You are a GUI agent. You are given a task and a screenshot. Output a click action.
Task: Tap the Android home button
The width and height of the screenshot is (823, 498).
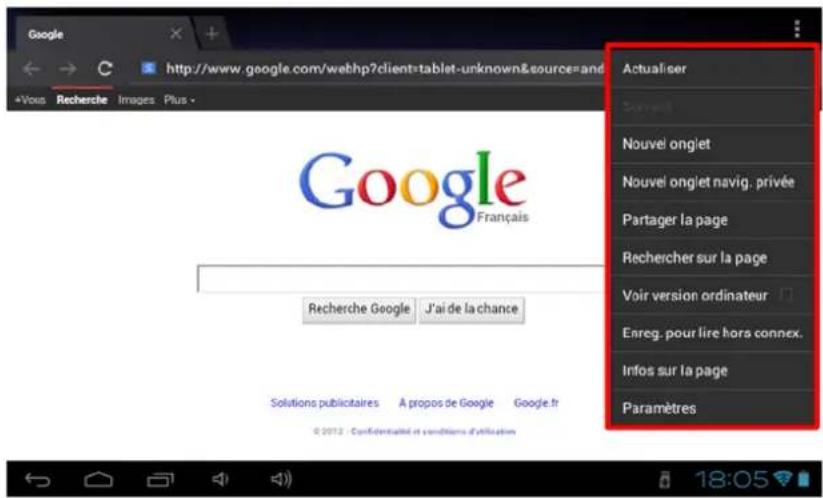[99, 479]
